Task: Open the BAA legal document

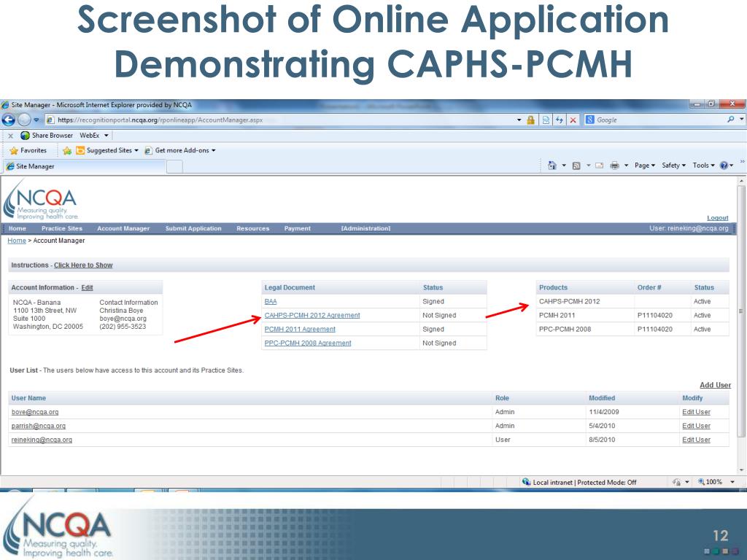Action: (x=271, y=301)
